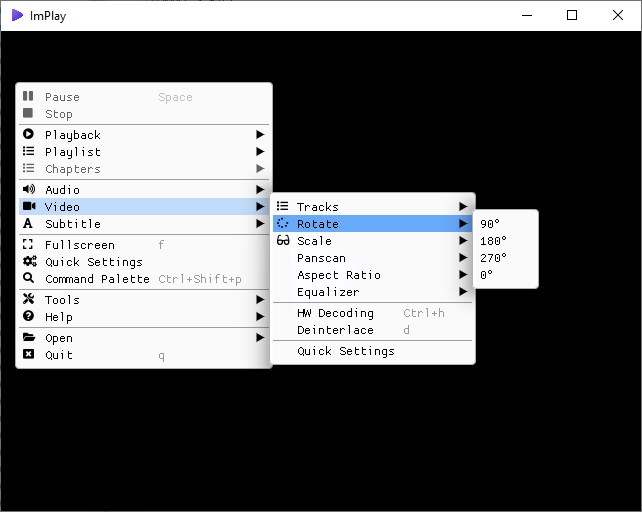Expand the Scale submenu arrow
This screenshot has height=512, width=642.
[463, 240]
